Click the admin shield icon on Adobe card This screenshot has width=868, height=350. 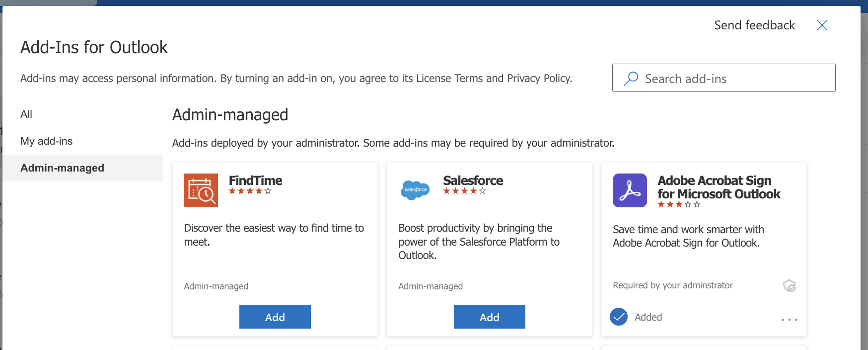tap(789, 285)
